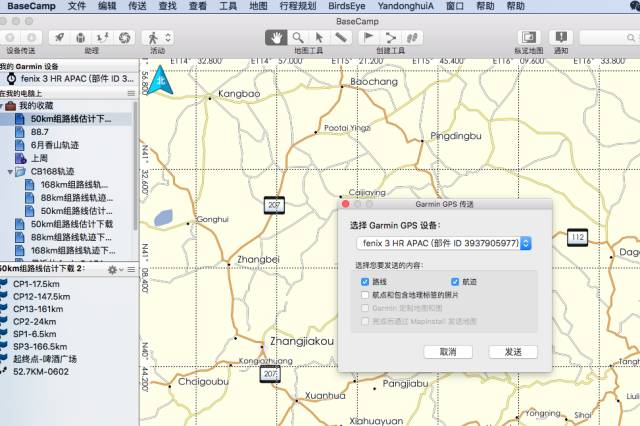
Task: Click the briefcase icon of 我的收藏
Action: click(11, 106)
